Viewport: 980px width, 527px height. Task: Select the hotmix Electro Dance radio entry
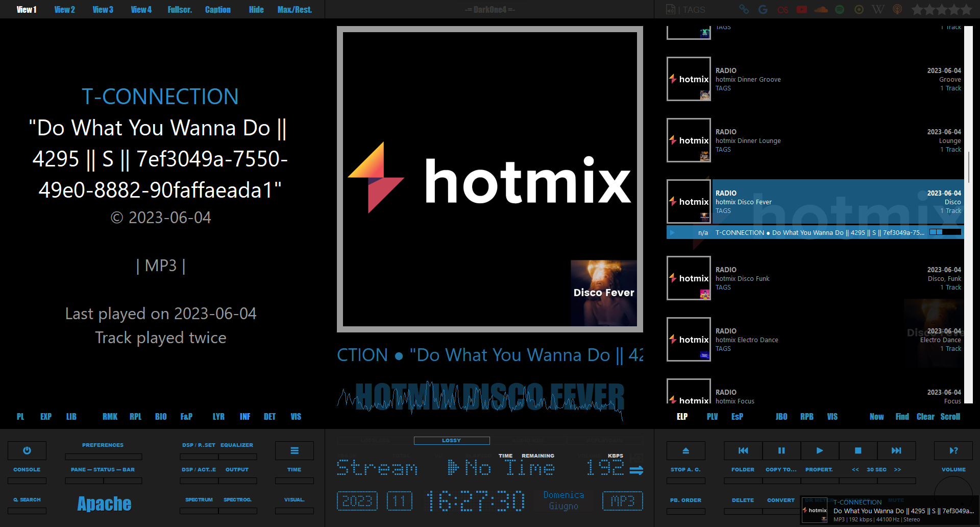pyautogui.click(x=815, y=340)
